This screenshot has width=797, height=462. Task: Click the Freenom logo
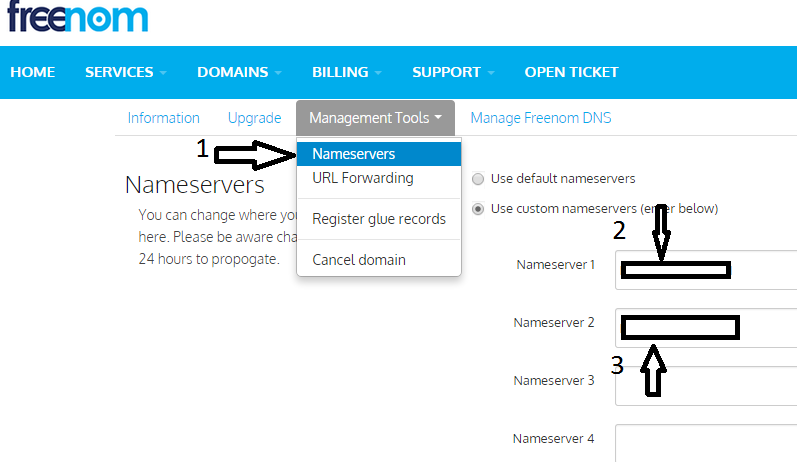(x=76, y=16)
